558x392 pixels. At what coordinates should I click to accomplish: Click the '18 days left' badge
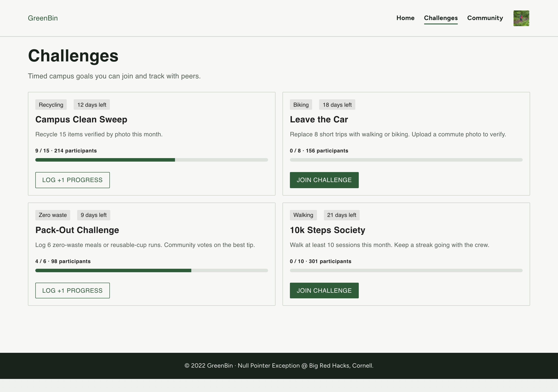click(337, 105)
